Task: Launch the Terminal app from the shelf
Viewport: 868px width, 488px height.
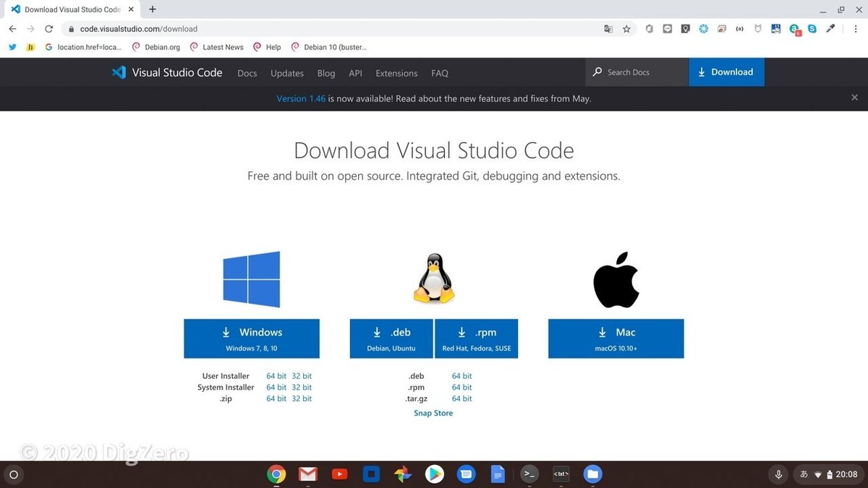Action: (x=529, y=474)
